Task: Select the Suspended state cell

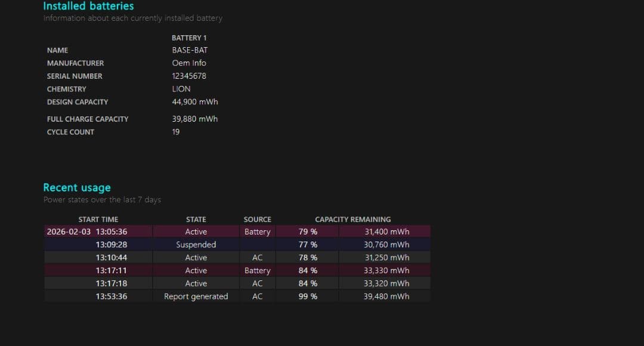Action: [x=196, y=245]
